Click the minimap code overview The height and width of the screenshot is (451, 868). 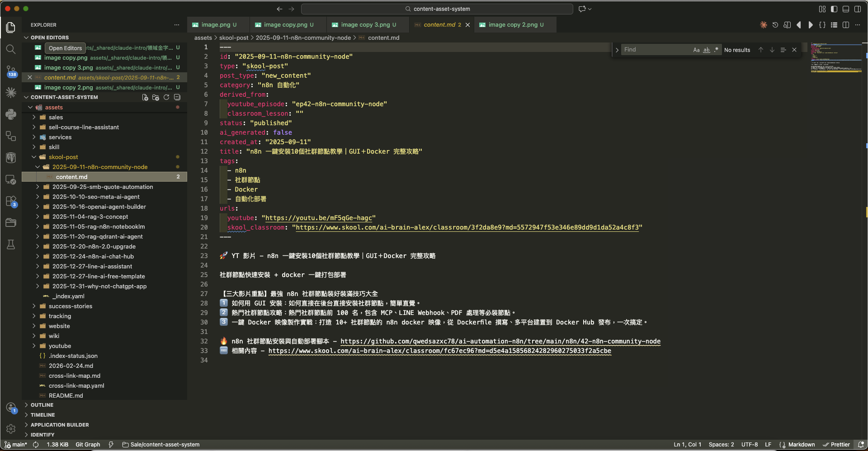(x=836, y=58)
